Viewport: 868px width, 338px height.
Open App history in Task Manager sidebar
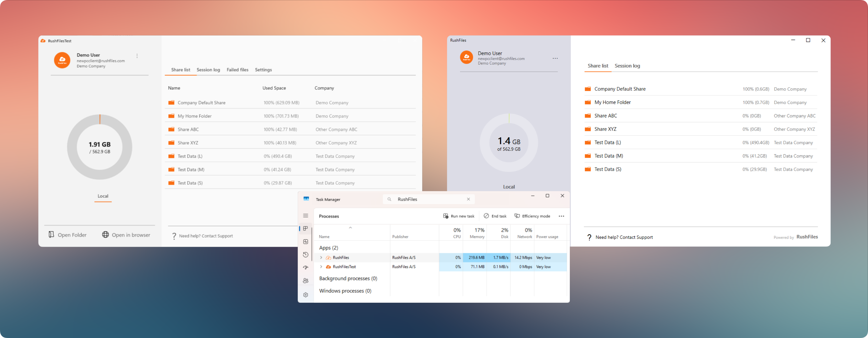pyautogui.click(x=306, y=255)
